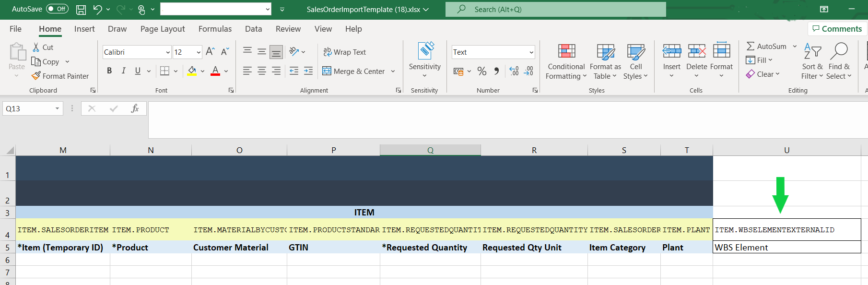Center text horizontally in cell
Viewport: 868px width, 285px height.
(262, 71)
